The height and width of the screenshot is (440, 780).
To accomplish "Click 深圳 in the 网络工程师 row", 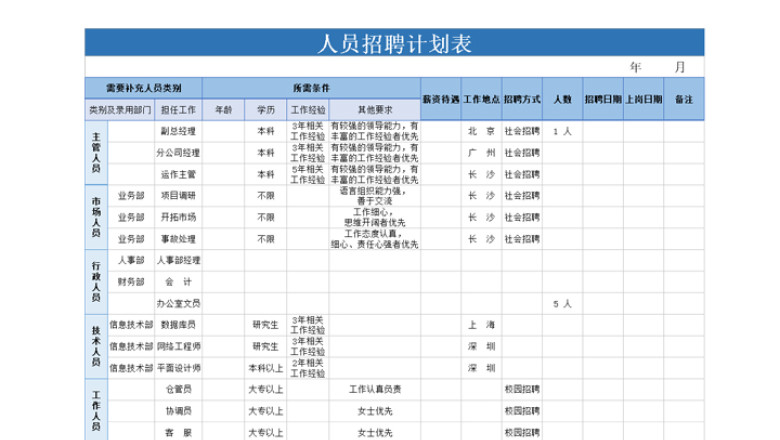I will 481,347.
